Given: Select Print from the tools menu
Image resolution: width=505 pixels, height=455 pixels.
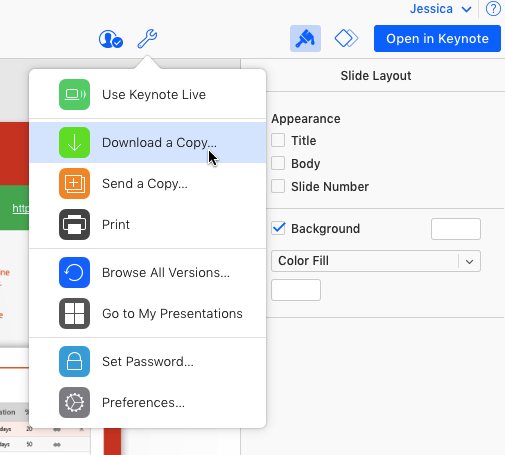Looking at the screenshot, I should pos(148,224).
